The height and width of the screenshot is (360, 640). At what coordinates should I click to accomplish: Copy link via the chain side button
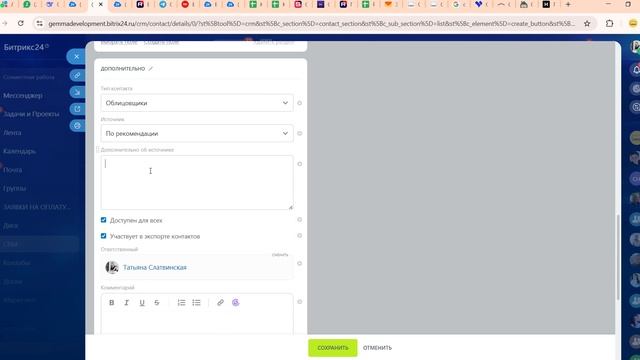coord(77,76)
